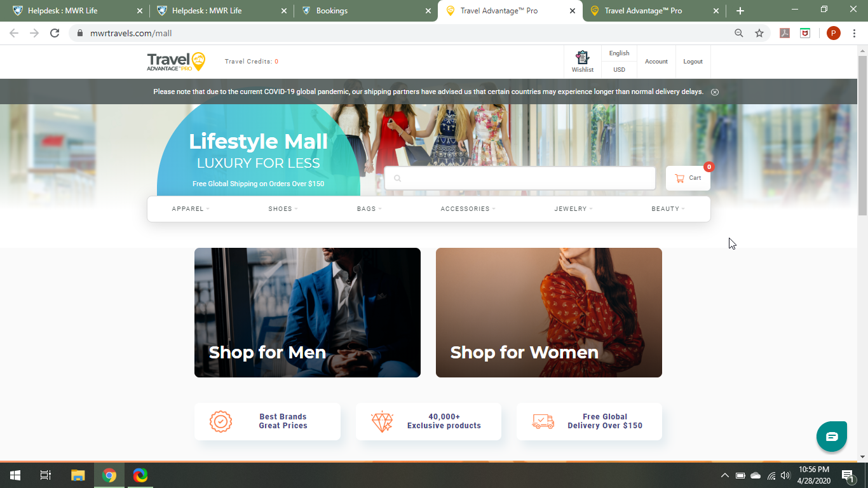Change currency from USD
Image resolution: width=868 pixels, height=488 pixels.
pyautogui.click(x=619, y=70)
